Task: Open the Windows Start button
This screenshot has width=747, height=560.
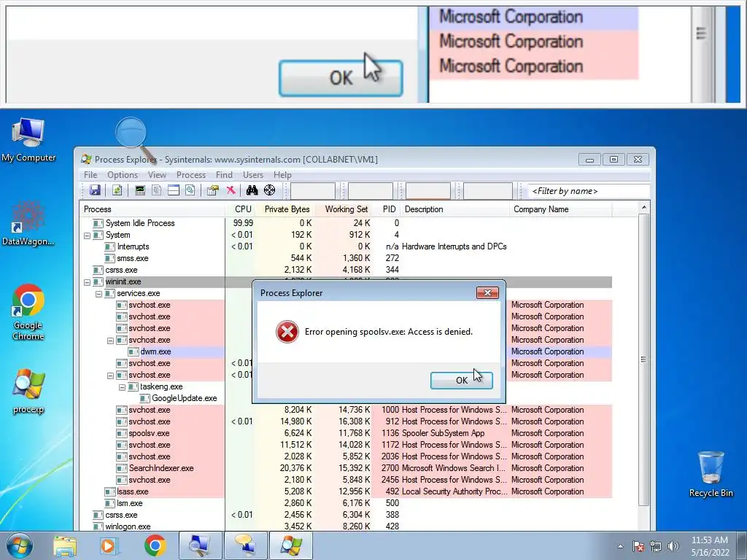Action: pyautogui.click(x=19, y=545)
